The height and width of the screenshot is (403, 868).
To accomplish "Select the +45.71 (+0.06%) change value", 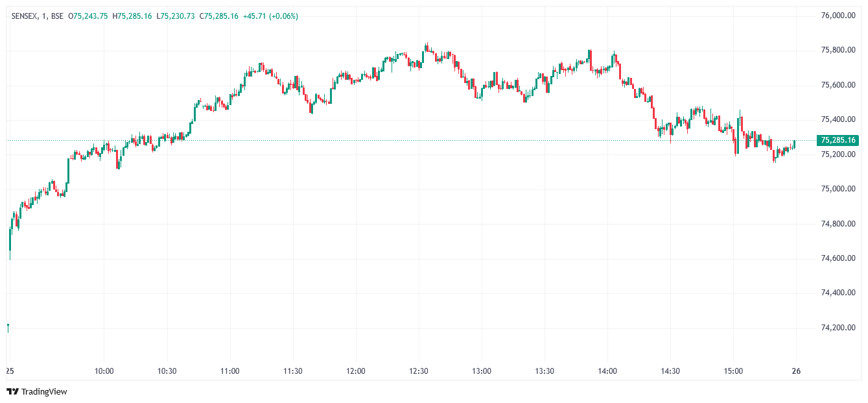I will click(x=271, y=16).
